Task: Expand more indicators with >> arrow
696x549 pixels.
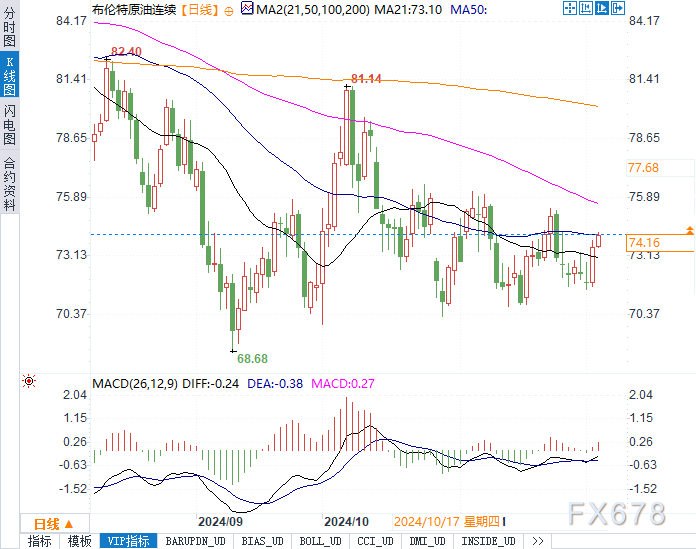Action: 538,541
